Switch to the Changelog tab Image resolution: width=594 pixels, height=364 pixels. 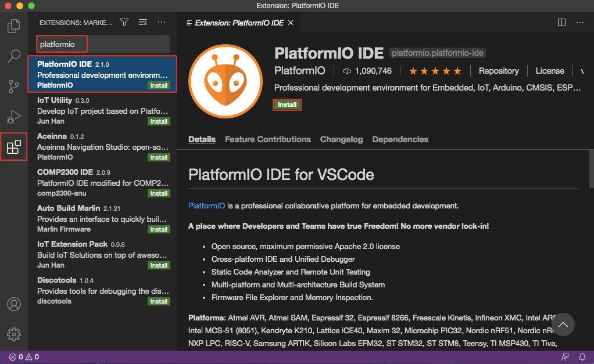tap(341, 139)
